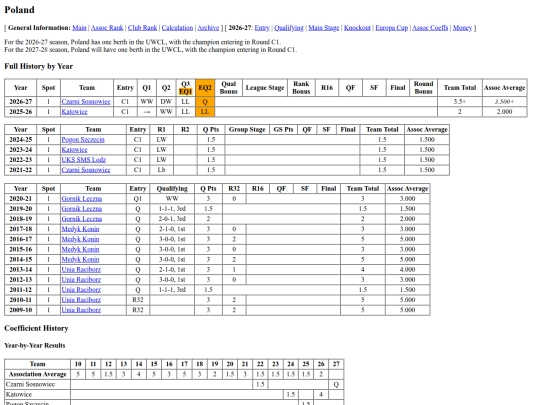Open Gornik Leczna in the 2020-21 row
The image size is (540, 405).
(82, 199)
